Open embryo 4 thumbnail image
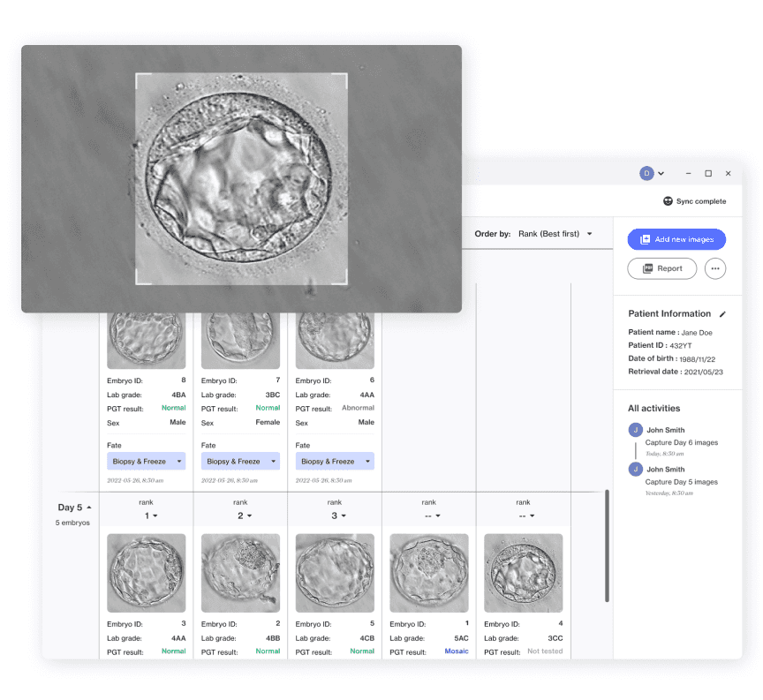Screen dimensions: 763x700 (x=523, y=573)
